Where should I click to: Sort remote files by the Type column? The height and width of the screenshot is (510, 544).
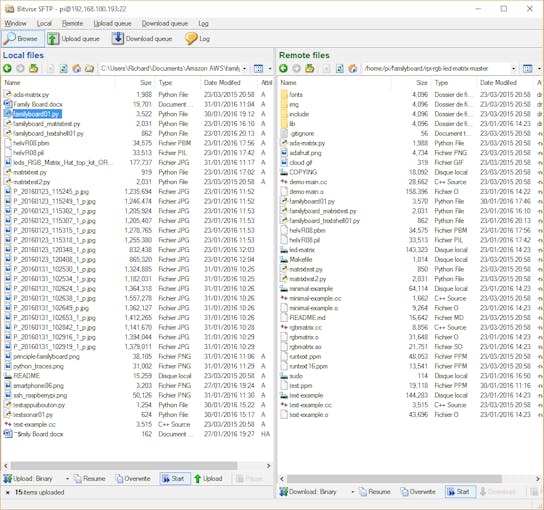pos(454,83)
